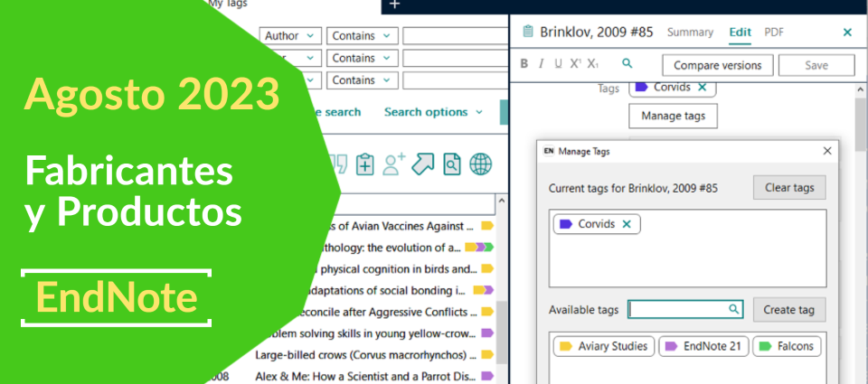This screenshot has width=868, height=384.
Task: Open Contains dropdown in third search row
Action: coord(362,80)
